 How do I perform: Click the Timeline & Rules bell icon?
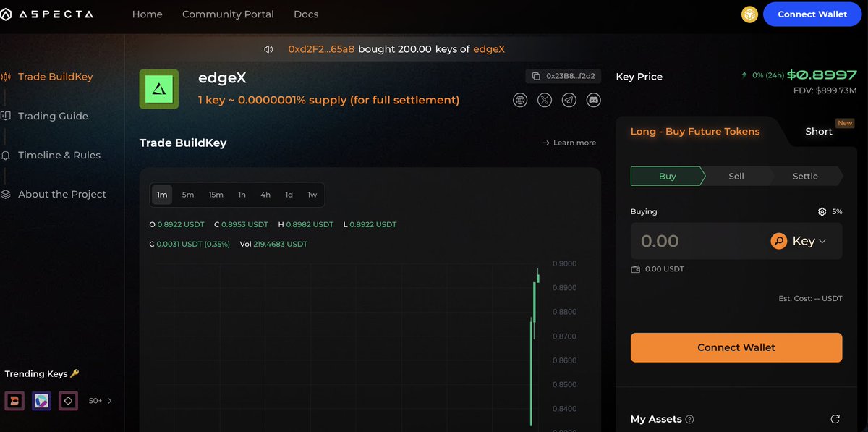click(x=6, y=155)
